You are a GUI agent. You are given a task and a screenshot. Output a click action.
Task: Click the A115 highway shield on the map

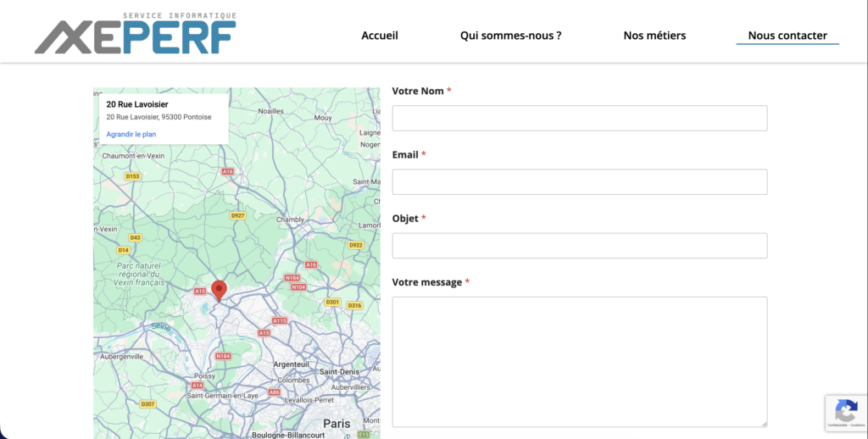pyautogui.click(x=280, y=320)
